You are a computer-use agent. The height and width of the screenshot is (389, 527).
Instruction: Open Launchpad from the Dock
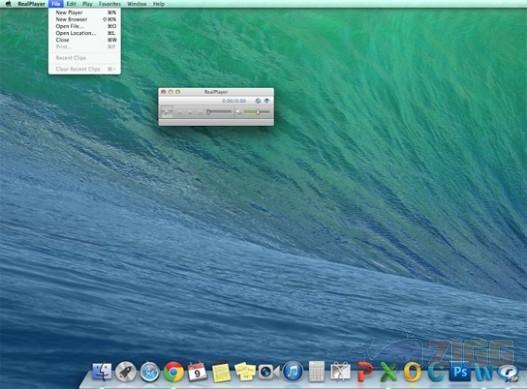point(126,372)
